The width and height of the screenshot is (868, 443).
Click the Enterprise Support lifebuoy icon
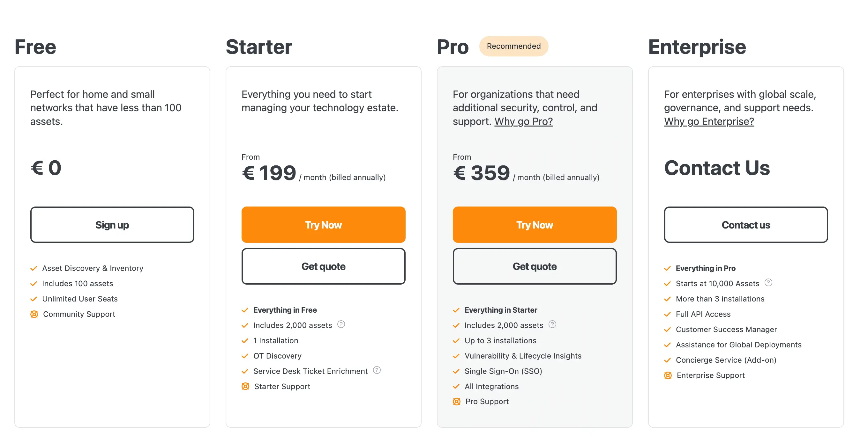[x=668, y=375]
